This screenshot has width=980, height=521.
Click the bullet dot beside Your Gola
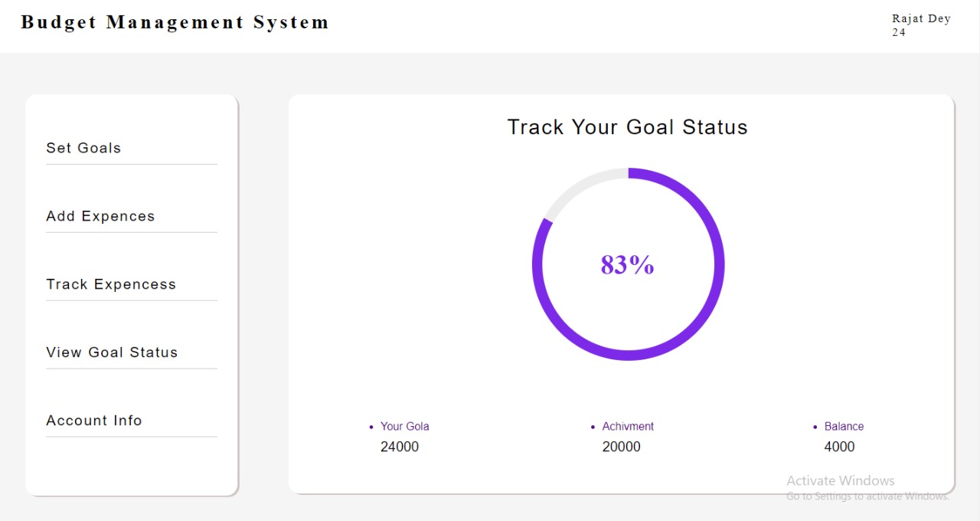tap(371, 427)
